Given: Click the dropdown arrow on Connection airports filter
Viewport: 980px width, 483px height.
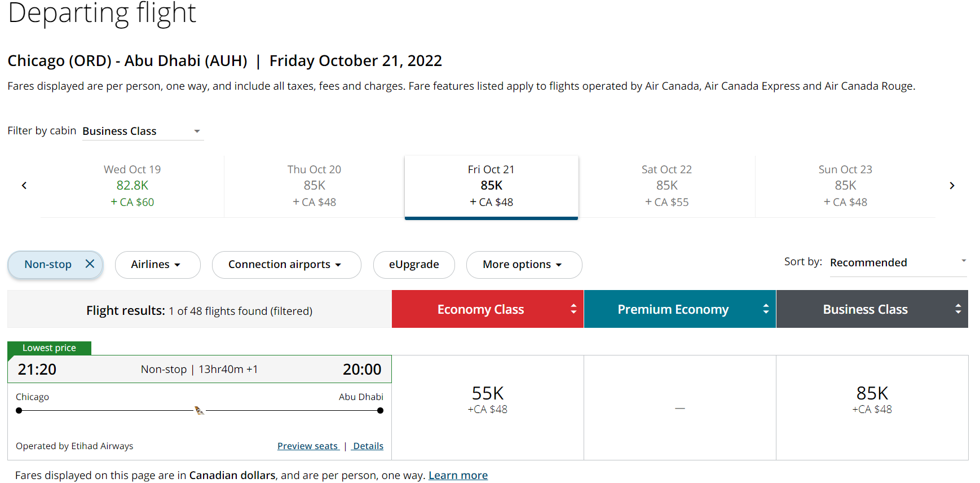Looking at the screenshot, I should click(338, 264).
